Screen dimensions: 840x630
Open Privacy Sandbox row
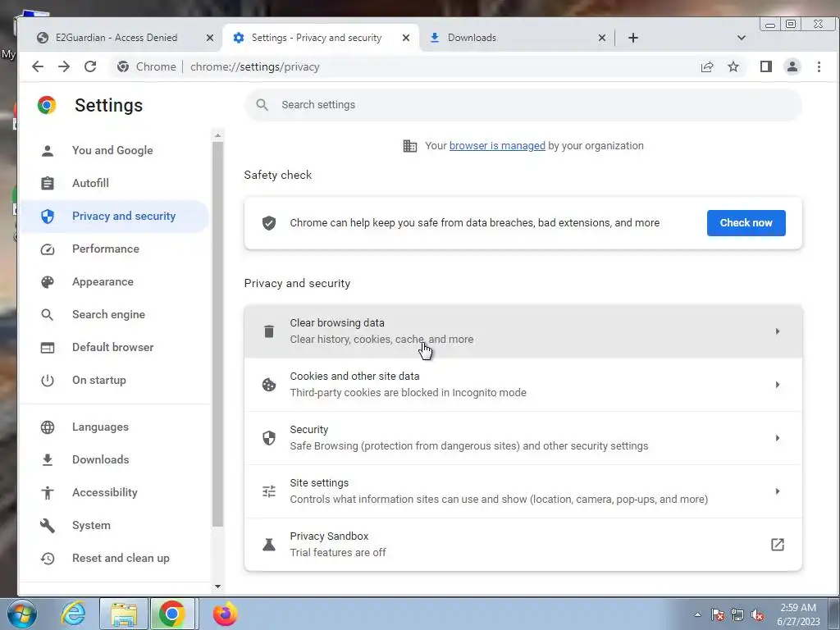click(x=523, y=545)
